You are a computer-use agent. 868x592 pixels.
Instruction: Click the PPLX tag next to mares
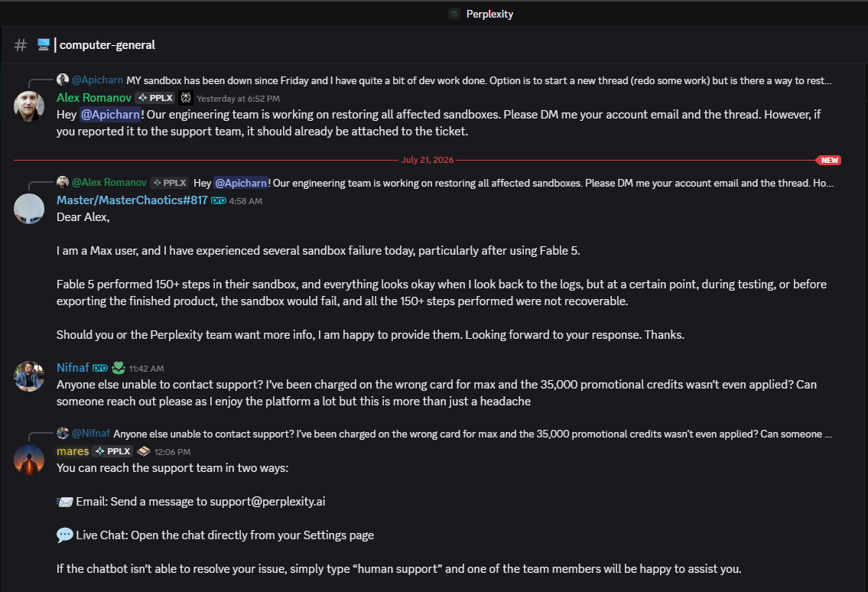[112, 451]
